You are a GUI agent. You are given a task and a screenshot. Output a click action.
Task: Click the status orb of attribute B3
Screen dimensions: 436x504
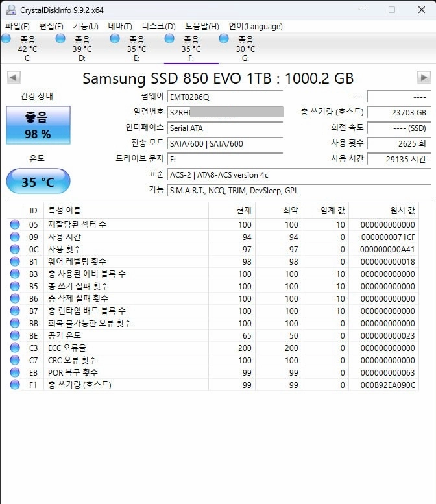[x=15, y=274]
